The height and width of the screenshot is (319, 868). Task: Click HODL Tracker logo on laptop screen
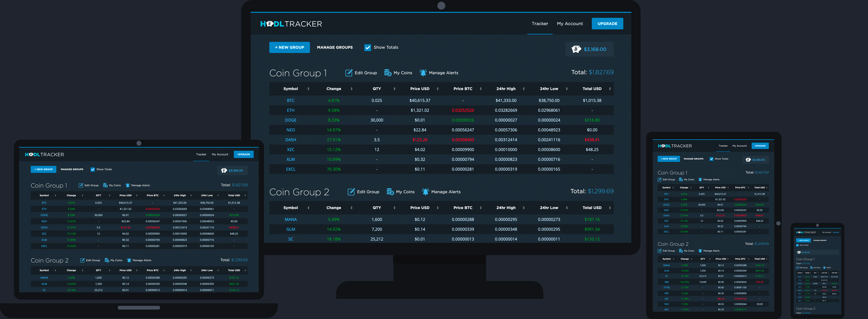[45, 155]
